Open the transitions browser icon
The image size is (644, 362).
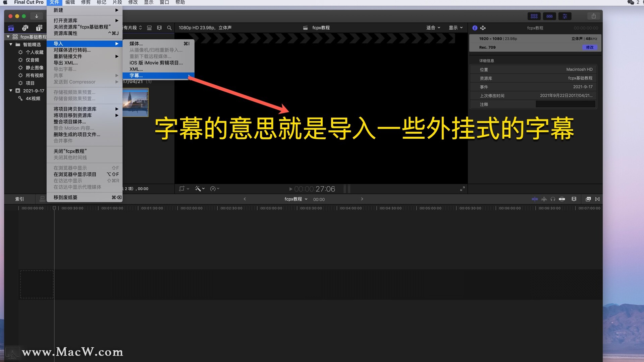coord(597,199)
